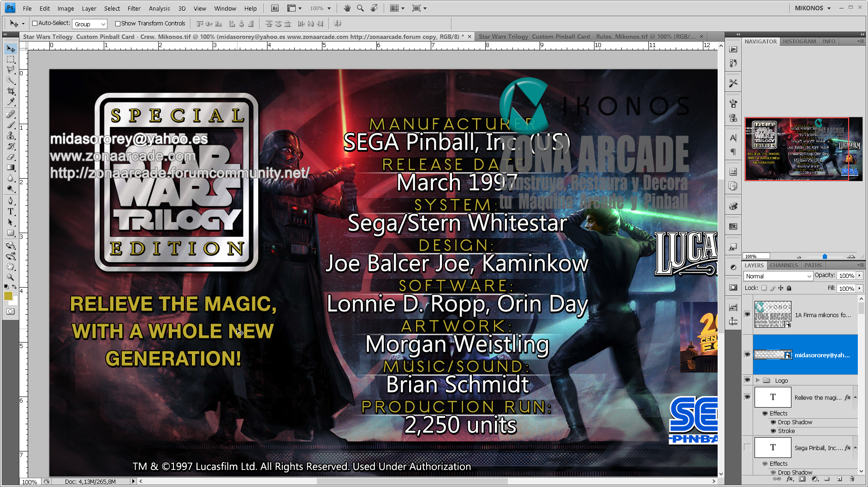Select the Crop tool
868x487 pixels.
coord(11,91)
